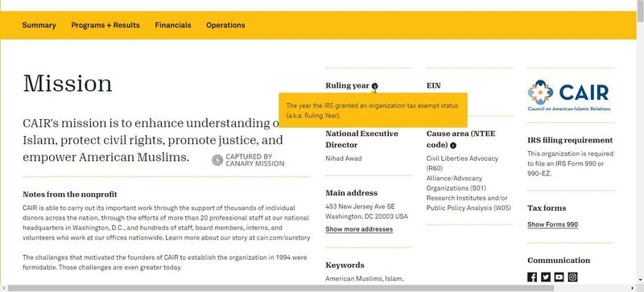Click the EIN label
Image resolution: width=644 pixels, height=292 pixels.
(x=433, y=85)
